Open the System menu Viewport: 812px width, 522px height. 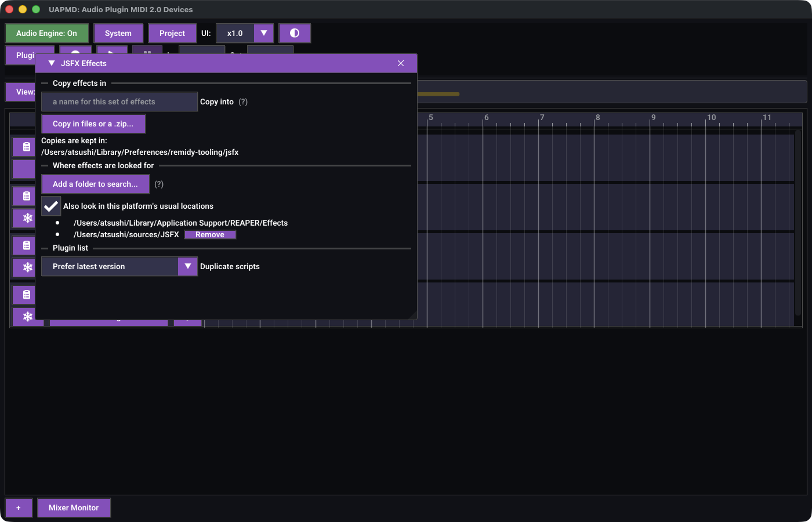pos(118,33)
